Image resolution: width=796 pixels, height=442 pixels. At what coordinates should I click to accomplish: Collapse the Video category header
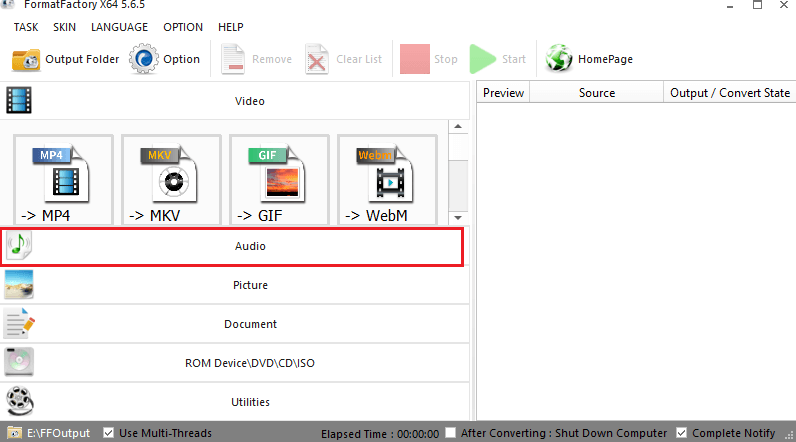pyautogui.click(x=235, y=100)
